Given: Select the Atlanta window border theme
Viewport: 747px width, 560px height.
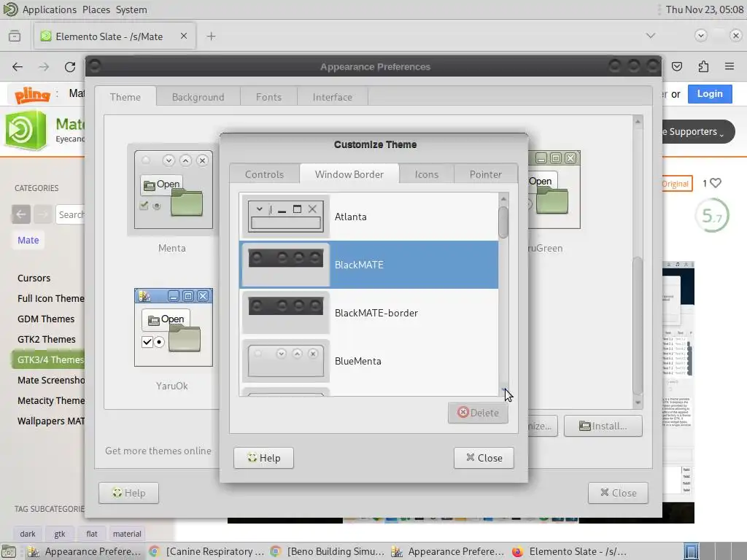Looking at the screenshot, I should (368, 216).
